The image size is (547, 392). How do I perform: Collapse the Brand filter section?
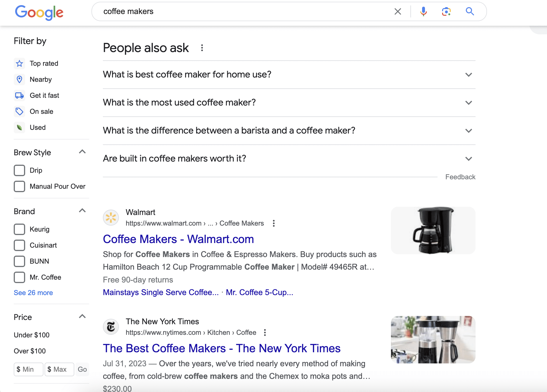(x=82, y=211)
